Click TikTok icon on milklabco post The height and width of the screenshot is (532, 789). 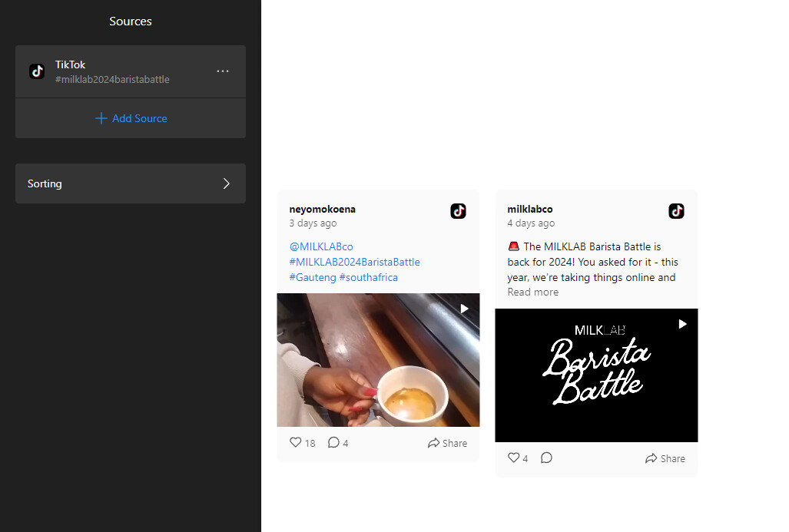[676, 210]
